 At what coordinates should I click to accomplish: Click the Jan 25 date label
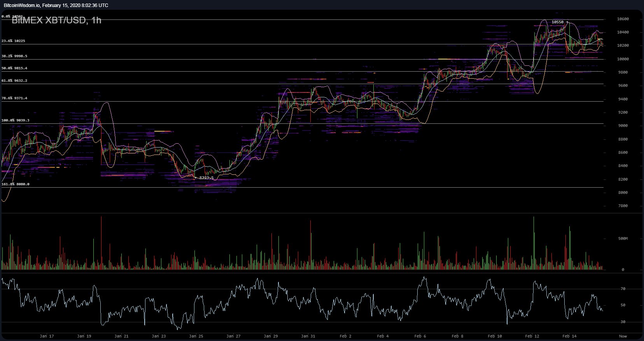196,336
